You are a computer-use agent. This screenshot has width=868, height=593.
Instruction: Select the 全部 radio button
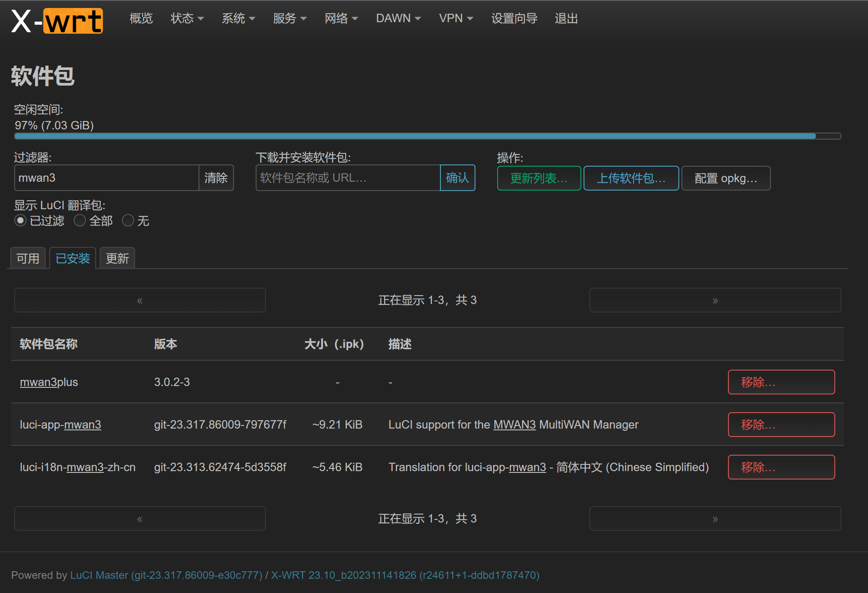pyautogui.click(x=80, y=220)
